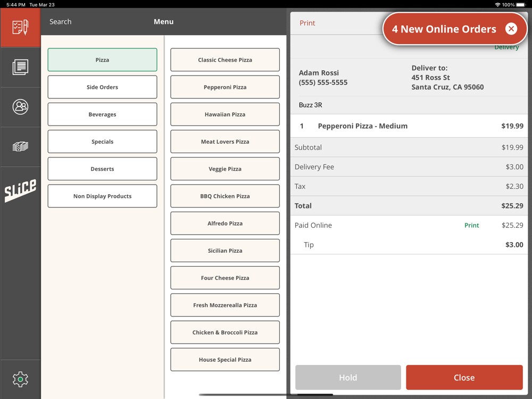This screenshot has width=532, height=399.
Task: Dismiss the new online orders notification
Action: 511,29
